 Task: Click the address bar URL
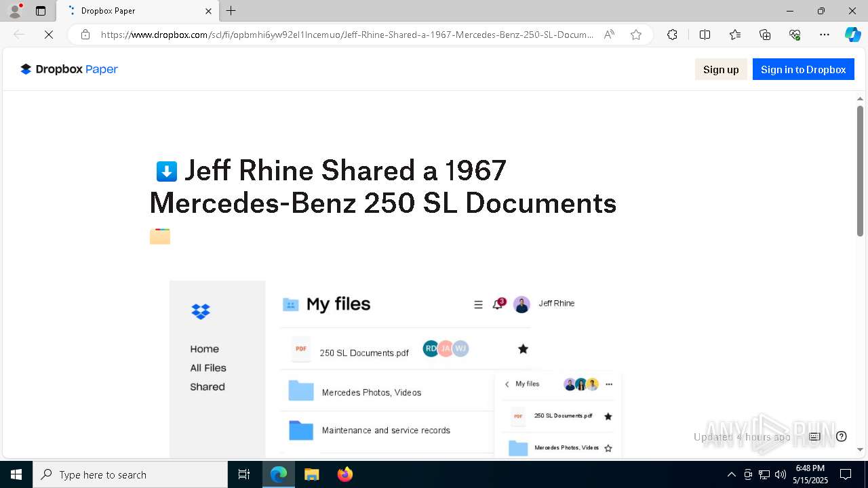[347, 35]
